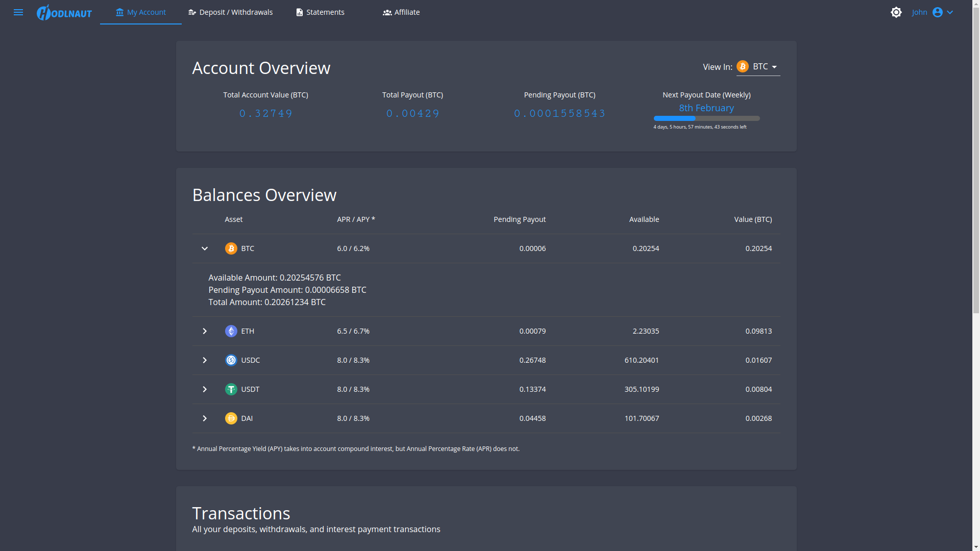Click the Tether USDT coin icon
Screen dimensions: 980x551
(231, 389)
